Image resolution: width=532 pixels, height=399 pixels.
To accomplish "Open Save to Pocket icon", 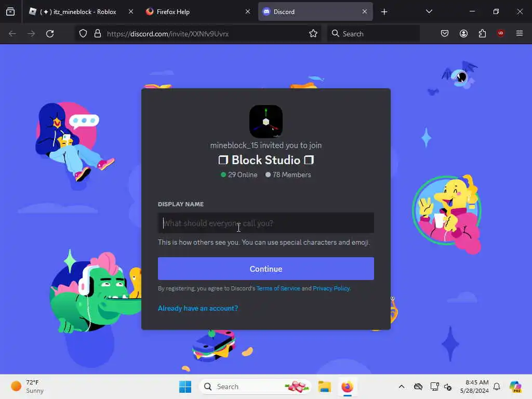I will click(445, 33).
